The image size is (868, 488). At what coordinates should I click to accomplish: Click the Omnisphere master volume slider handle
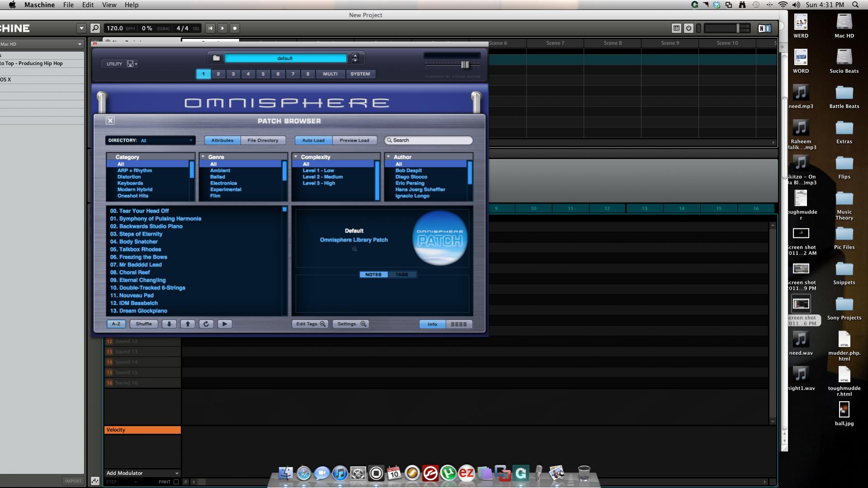tap(465, 65)
